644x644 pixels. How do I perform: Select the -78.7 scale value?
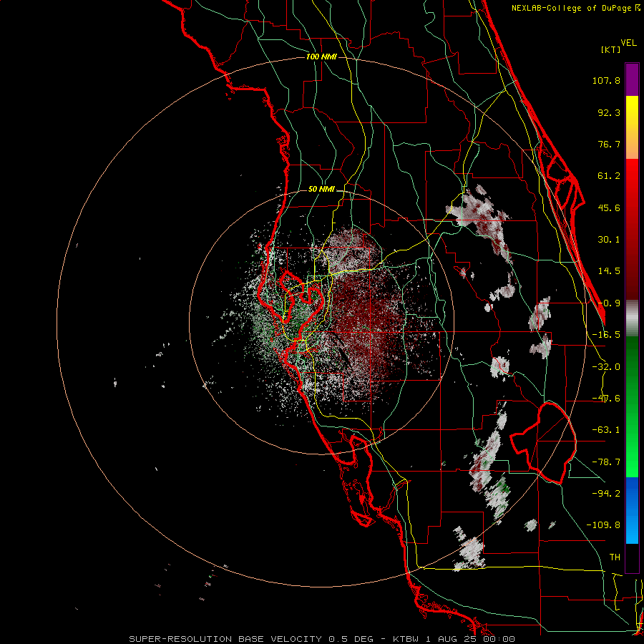[x=606, y=462]
